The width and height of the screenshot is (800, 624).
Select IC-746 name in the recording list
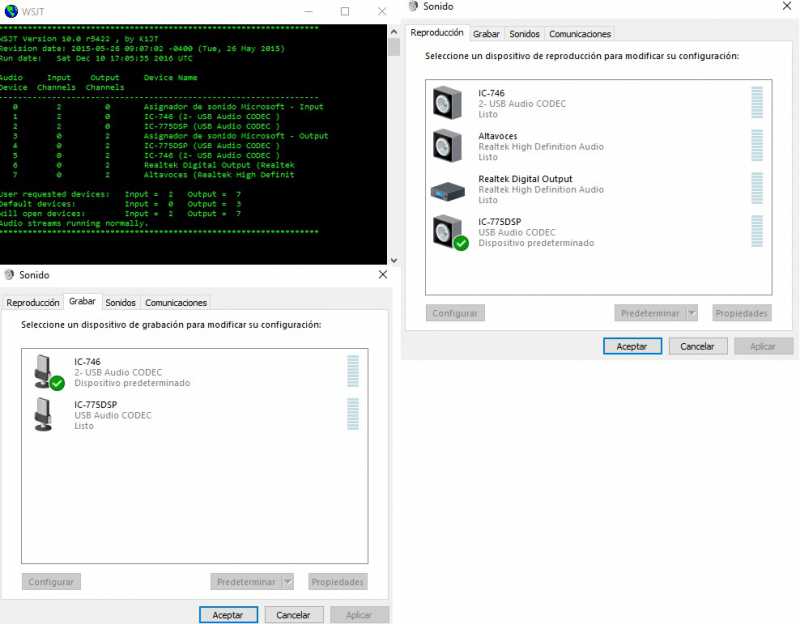point(87,362)
